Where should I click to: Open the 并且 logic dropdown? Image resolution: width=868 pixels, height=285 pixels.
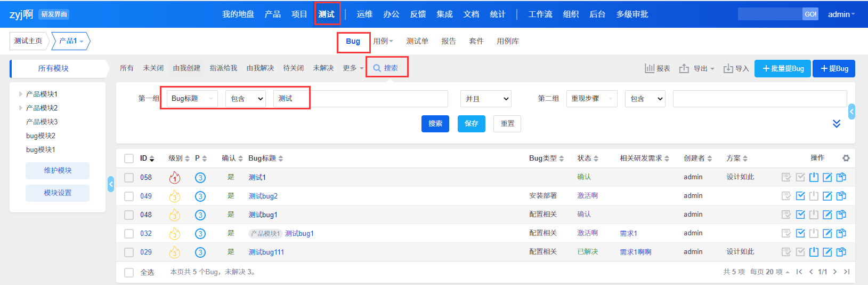(x=486, y=99)
